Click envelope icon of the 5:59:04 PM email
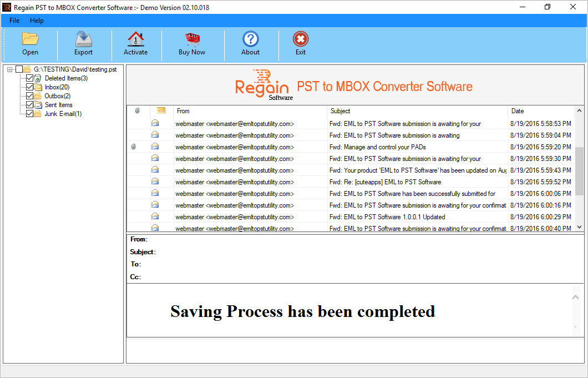Viewport: 588px width, 378px height. click(155, 135)
